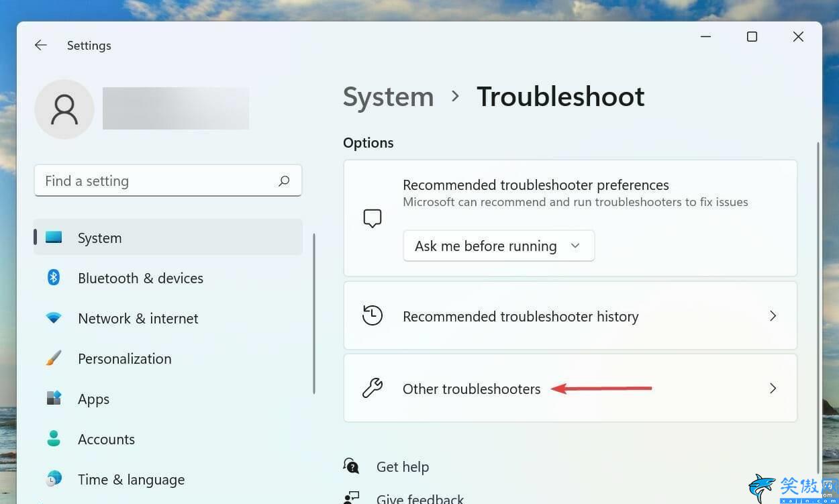The image size is (839, 504).
Task: Click the history clock icon
Action: [x=372, y=315]
